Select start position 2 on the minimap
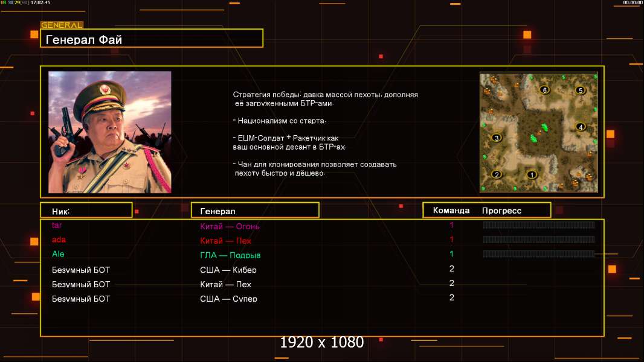The width and height of the screenshot is (644, 362). pyautogui.click(x=497, y=174)
